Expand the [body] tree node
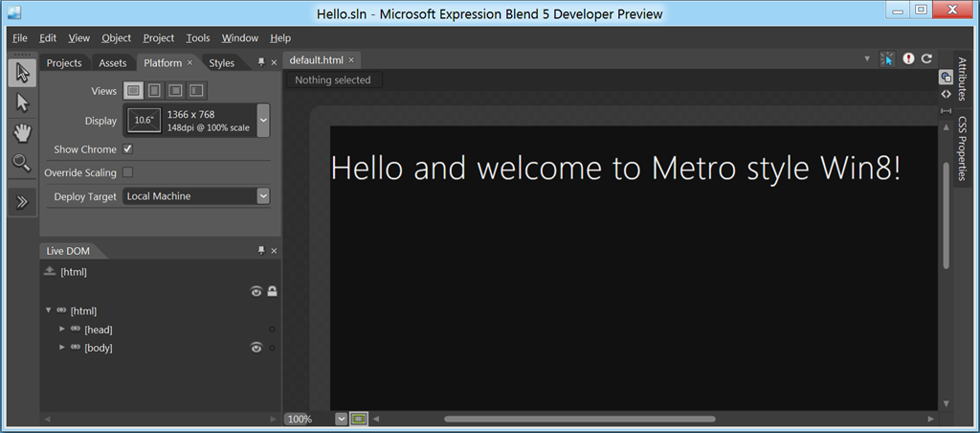980x433 pixels. click(62, 347)
